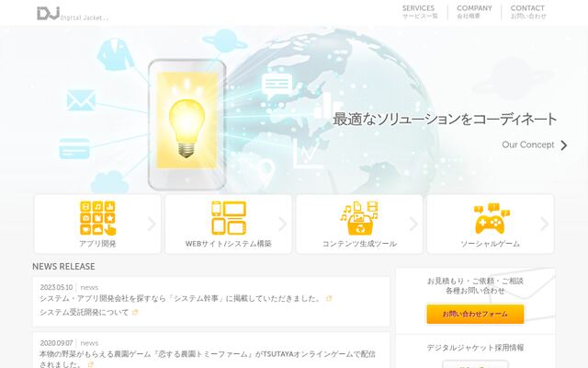Click the お見積もり・ご依頼・ご相談 text

(x=475, y=281)
